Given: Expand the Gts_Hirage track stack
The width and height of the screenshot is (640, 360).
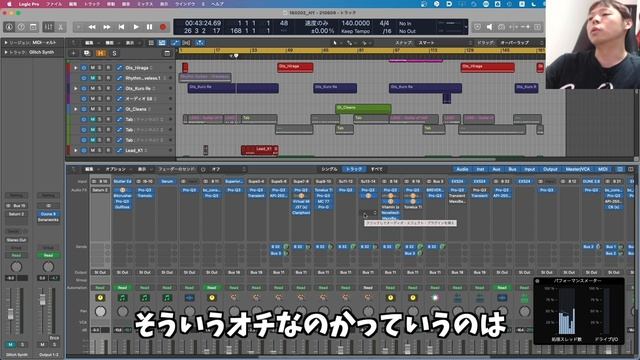Looking at the screenshot, I should 76,68.
